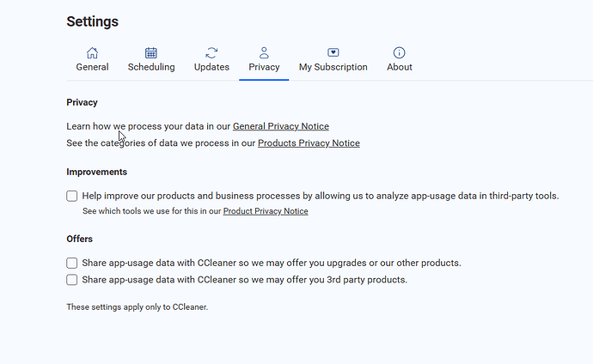Click the Offers section heading
The height and width of the screenshot is (364, 593).
pyautogui.click(x=79, y=239)
